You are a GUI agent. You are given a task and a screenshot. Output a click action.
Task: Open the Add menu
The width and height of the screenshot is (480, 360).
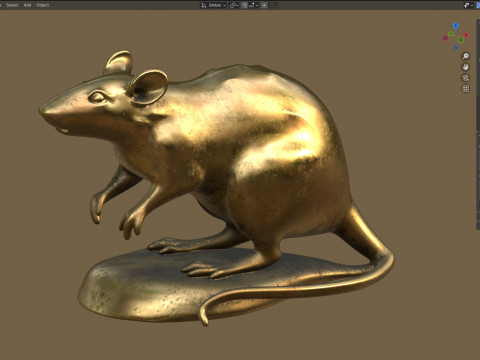(x=27, y=5)
